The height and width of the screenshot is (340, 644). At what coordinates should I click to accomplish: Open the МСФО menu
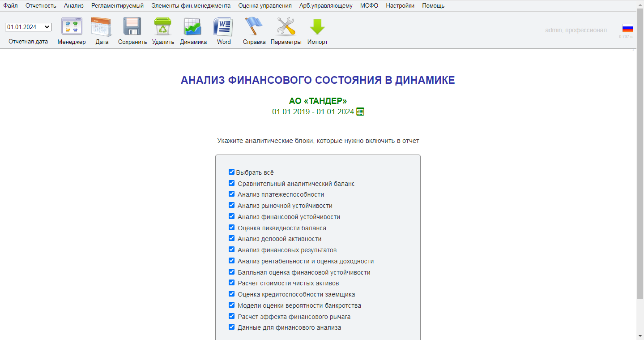point(369,6)
